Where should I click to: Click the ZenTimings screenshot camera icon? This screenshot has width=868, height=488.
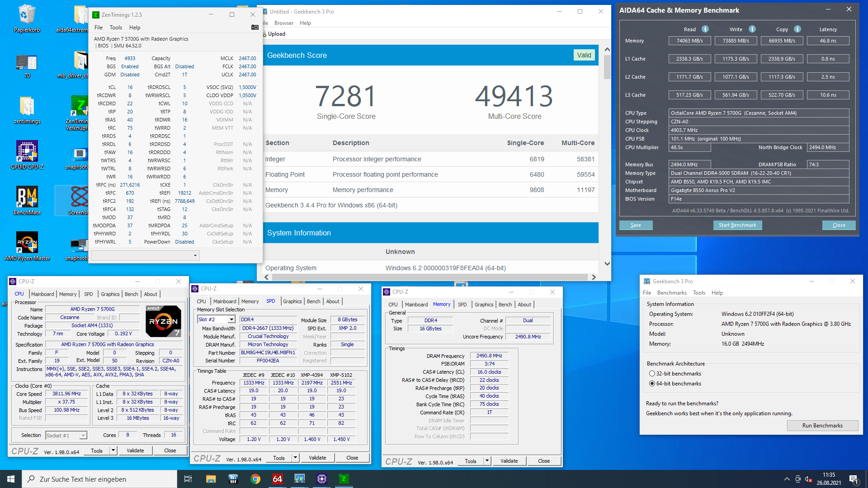click(x=255, y=28)
